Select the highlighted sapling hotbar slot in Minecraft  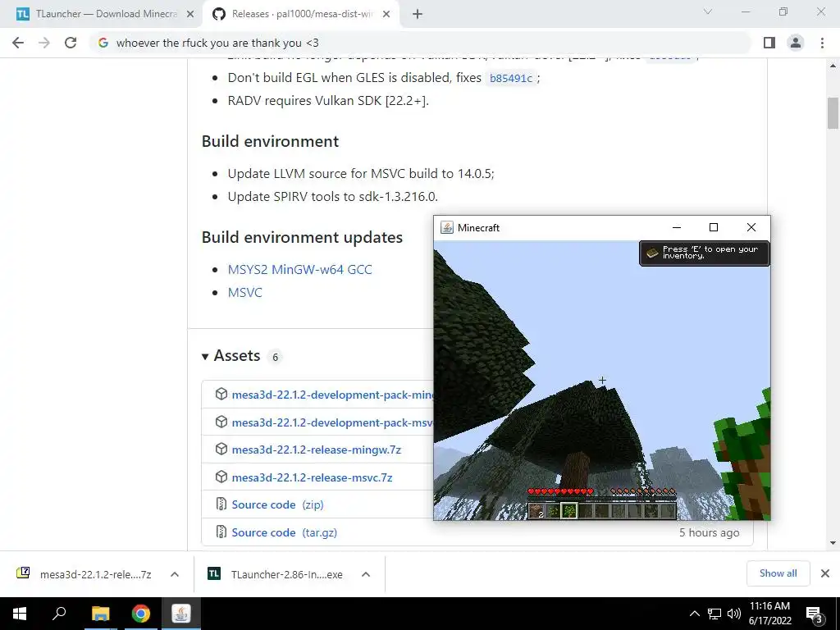pos(569,511)
